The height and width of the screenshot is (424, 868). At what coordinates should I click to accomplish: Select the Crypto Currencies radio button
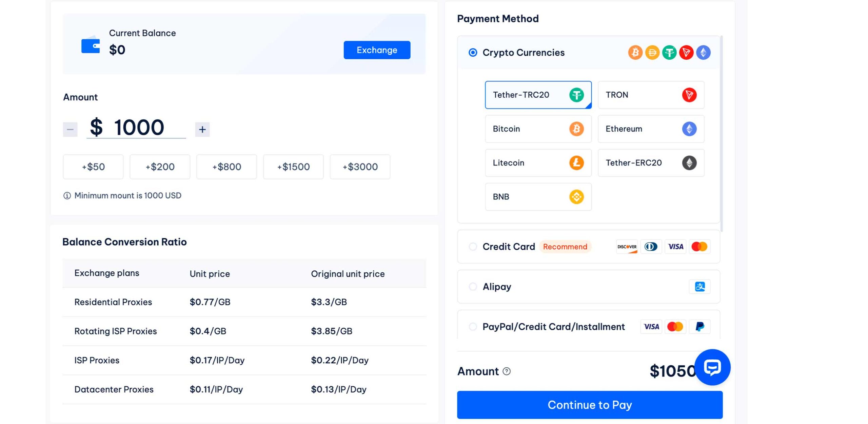(473, 53)
